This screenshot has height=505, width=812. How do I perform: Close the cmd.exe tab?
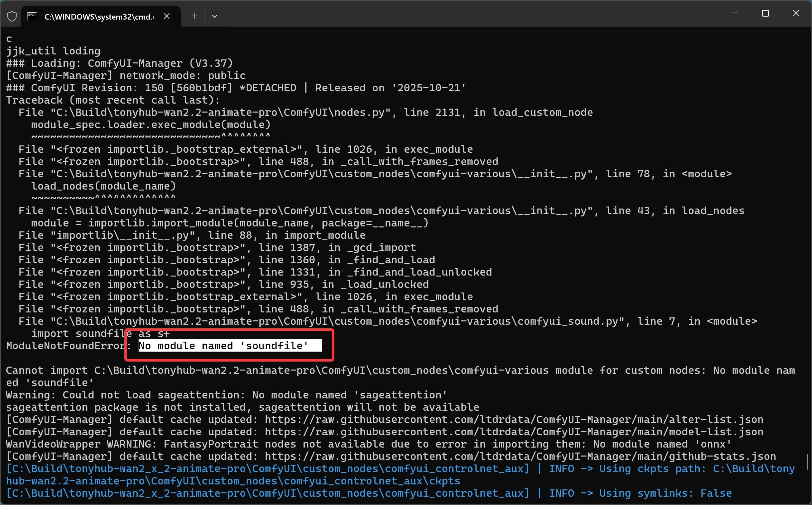click(x=167, y=16)
